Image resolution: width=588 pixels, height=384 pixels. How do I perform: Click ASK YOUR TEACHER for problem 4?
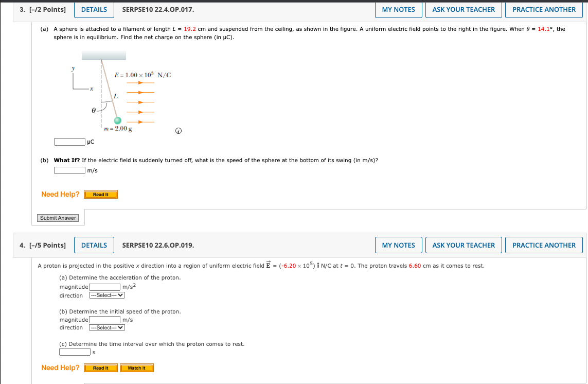click(x=463, y=245)
